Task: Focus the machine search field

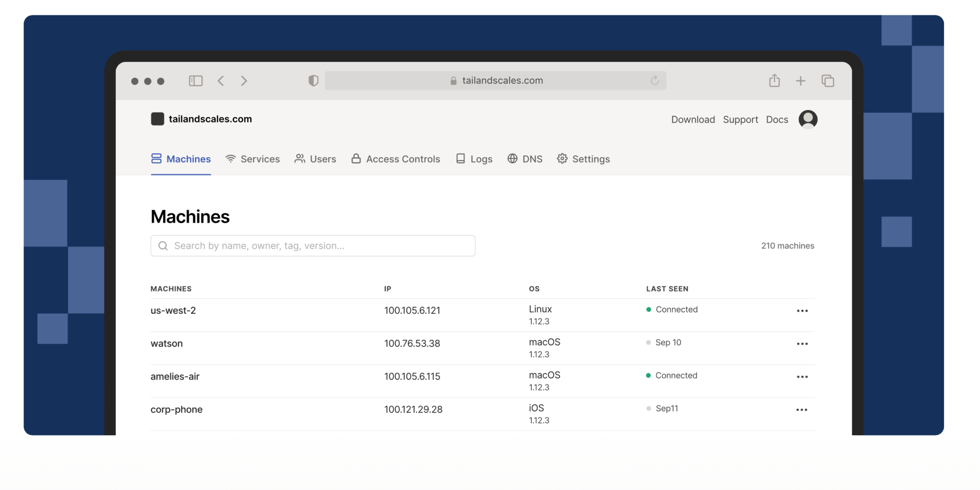Action: (313, 246)
